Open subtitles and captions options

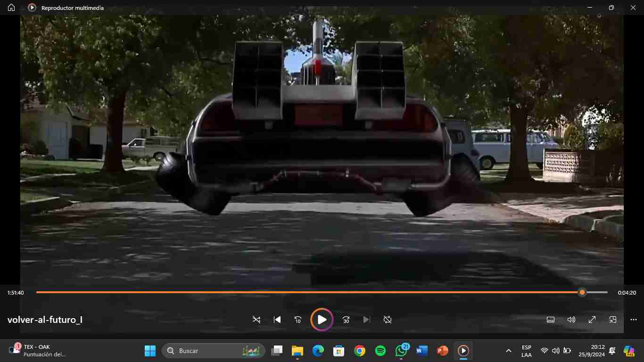click(x=551, y=320)
